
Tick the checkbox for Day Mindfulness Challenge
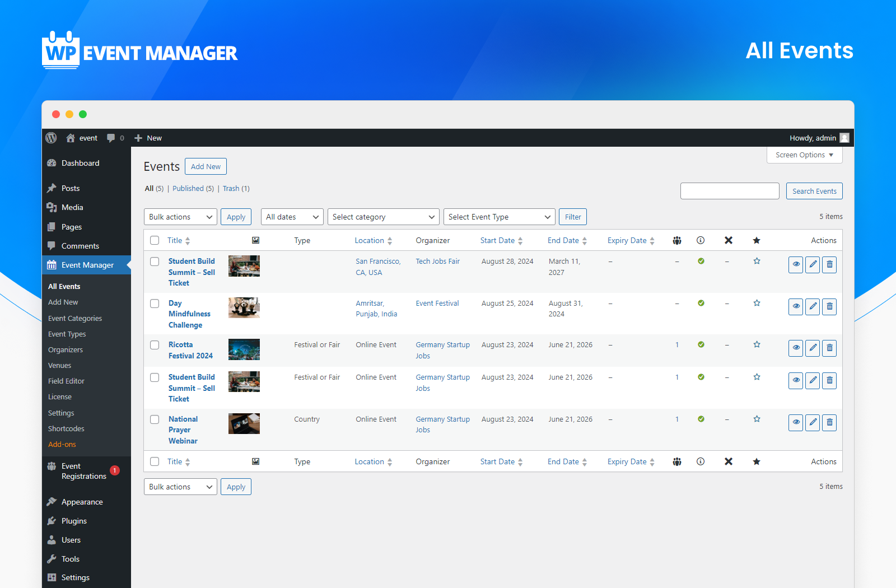[155, 304]
